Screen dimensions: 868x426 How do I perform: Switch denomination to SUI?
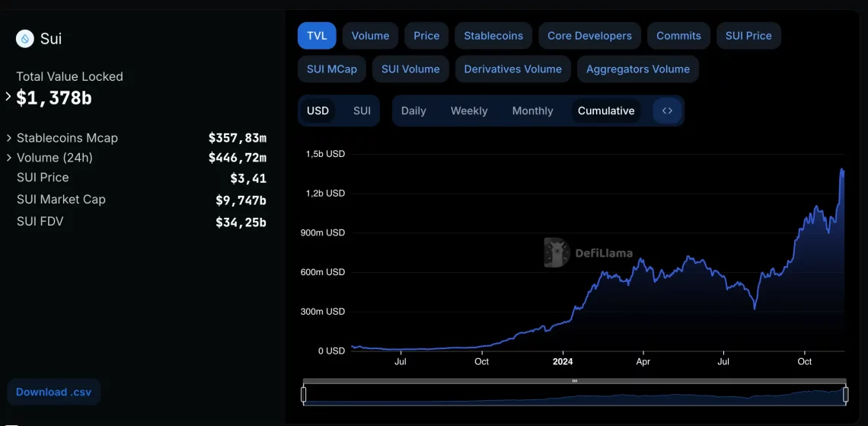point(362,111)
